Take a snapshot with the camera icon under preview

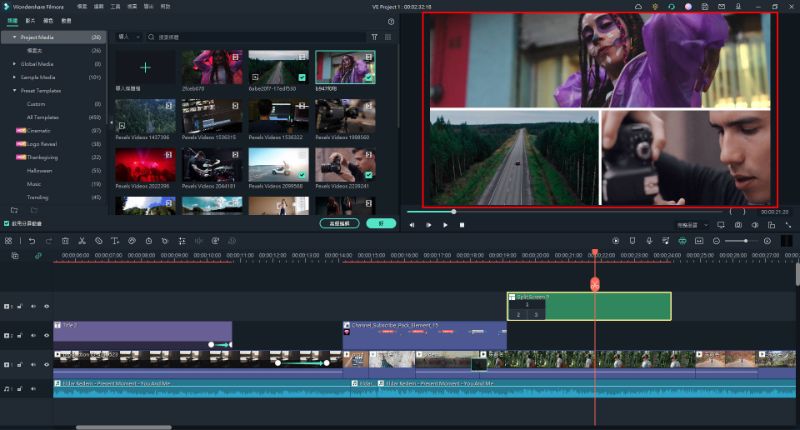pos(738,225)
